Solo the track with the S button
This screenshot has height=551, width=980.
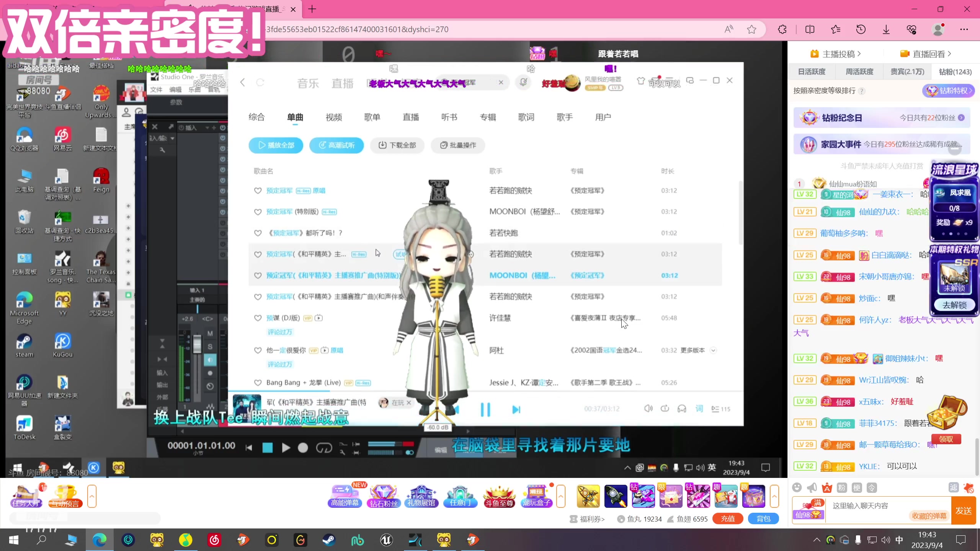click(x=209, y=346)
